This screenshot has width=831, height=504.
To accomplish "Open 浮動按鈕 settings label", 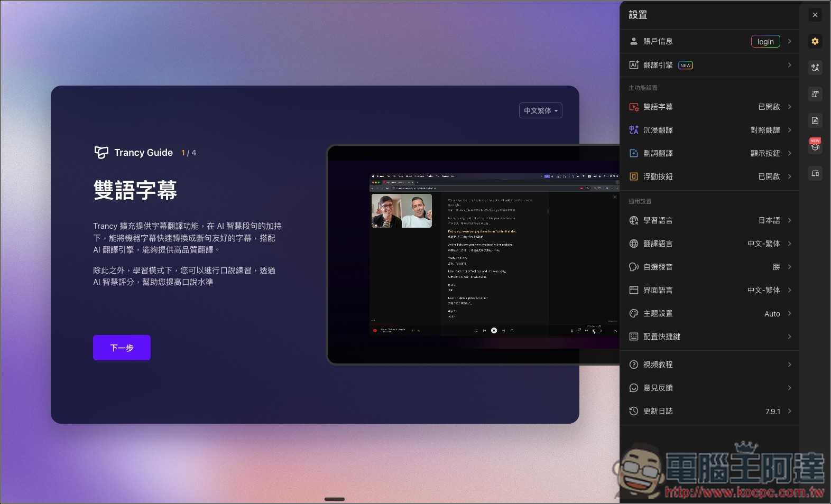I will click(658, 176).
